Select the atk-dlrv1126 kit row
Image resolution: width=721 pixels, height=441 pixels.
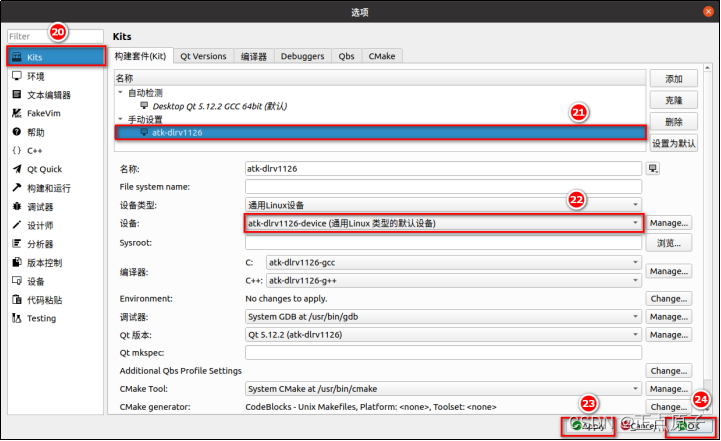click(x=380, y=132)
